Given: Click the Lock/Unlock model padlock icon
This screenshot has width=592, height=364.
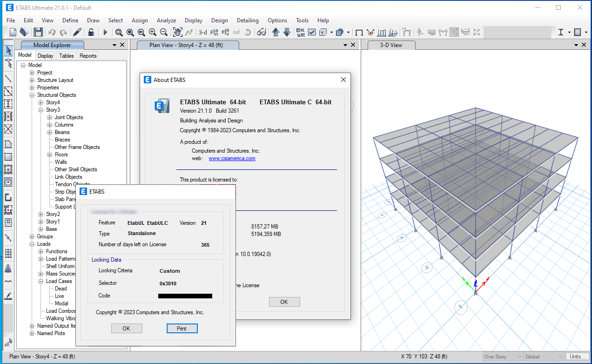Looking at the screenshot, I should (x=91, y=32).
